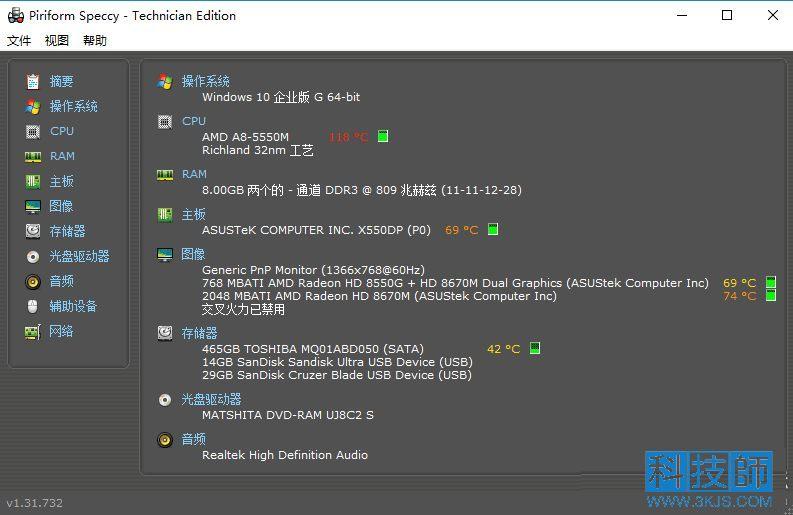Image resolution: width=793 pixels, height=515 pixels.
Task: Open the 音频 heading link in summary
Action: click(x=194, y=439)
